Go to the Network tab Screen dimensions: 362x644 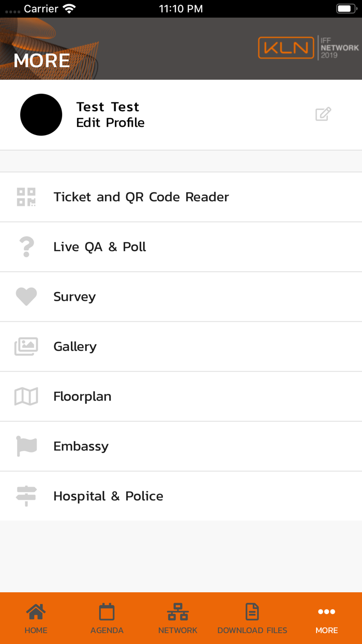(178, 619)
